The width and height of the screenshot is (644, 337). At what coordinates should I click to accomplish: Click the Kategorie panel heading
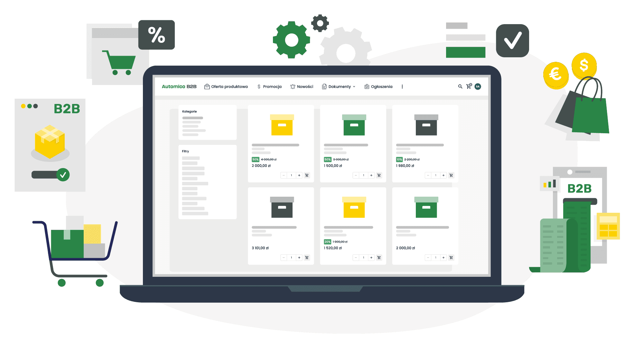pyautogui.click(x=189, y=111)
